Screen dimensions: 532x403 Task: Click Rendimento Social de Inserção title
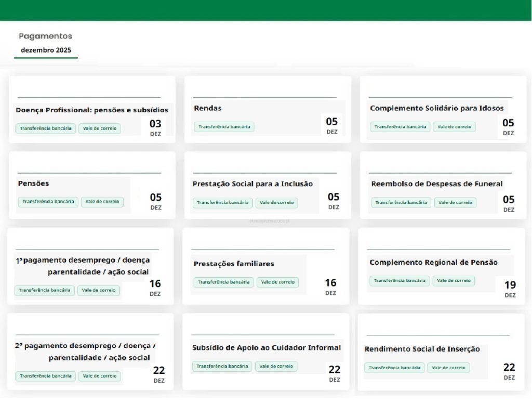(422, 349)
